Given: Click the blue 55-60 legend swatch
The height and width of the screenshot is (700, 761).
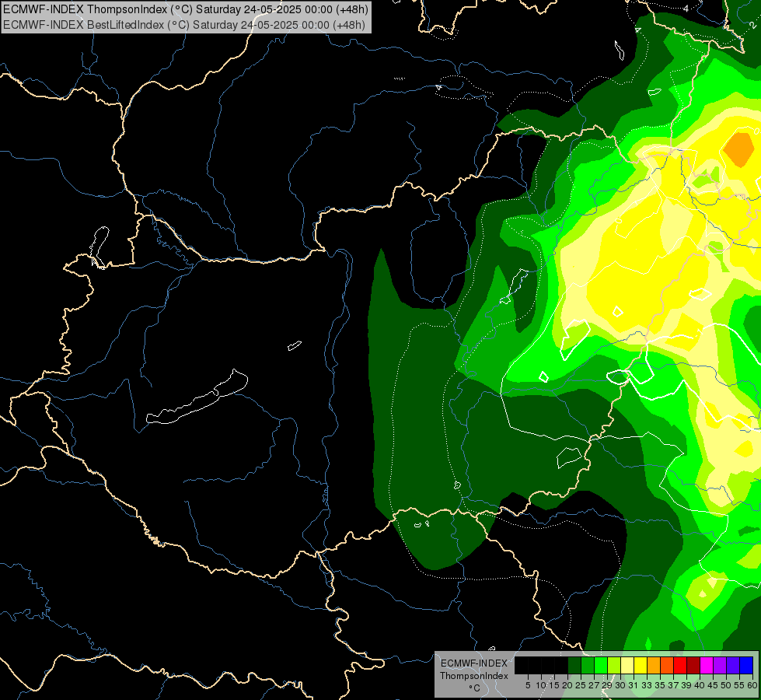Looking at the screenshot, I should pyautogui.click(x=746, y=665).
